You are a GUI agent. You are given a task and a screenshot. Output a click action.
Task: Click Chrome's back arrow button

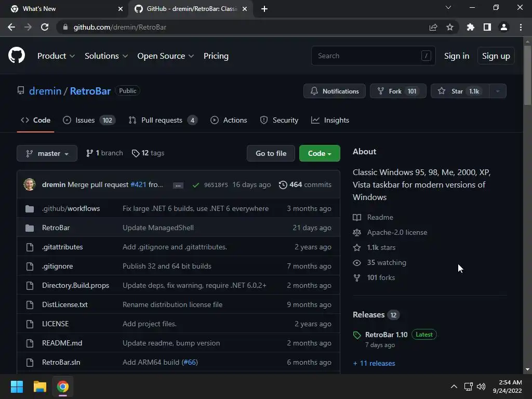pyautogui.click(x=11, y=27)
